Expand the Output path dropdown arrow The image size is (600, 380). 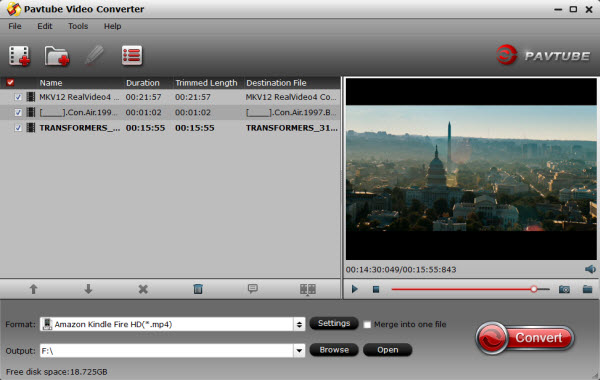[299, 351]
